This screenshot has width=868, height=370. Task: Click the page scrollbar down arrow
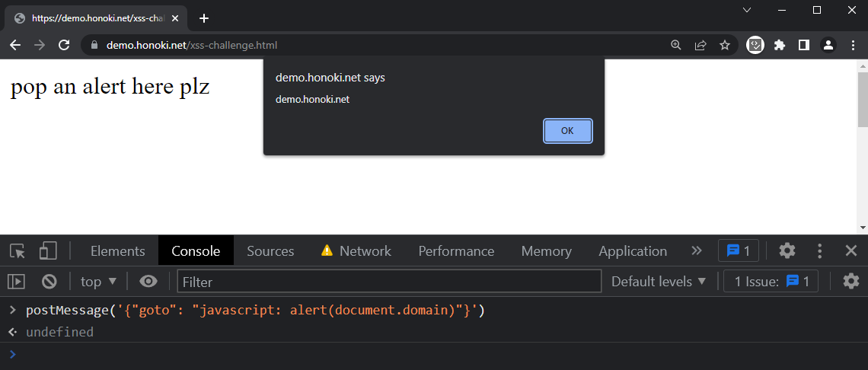click(x=863, y=228)
